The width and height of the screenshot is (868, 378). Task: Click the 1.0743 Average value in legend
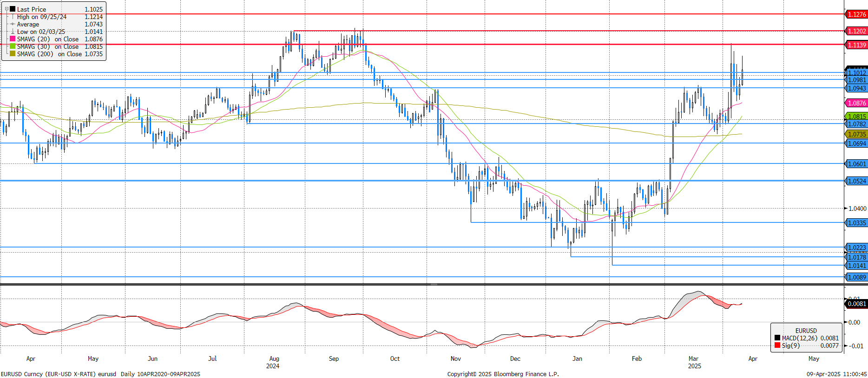[x=93, y=24]
